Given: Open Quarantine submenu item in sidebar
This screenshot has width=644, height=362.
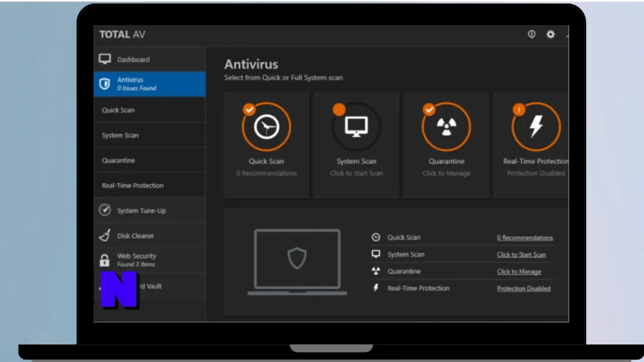Looking at the screenshot, I should click(x=150, y=160).
